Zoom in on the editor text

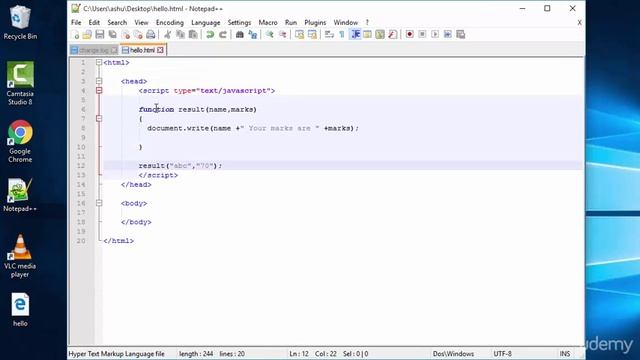pyautogui.click(x=269, y=35)
